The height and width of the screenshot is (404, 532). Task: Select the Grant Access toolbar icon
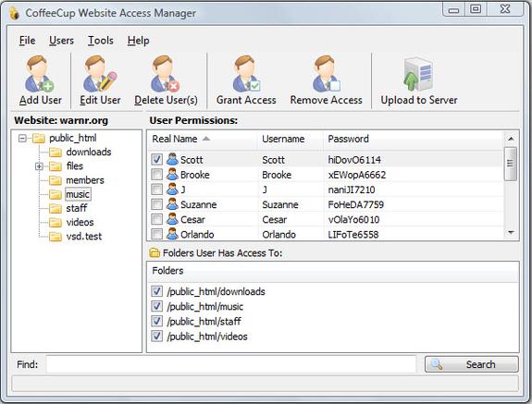coord(246,74)
